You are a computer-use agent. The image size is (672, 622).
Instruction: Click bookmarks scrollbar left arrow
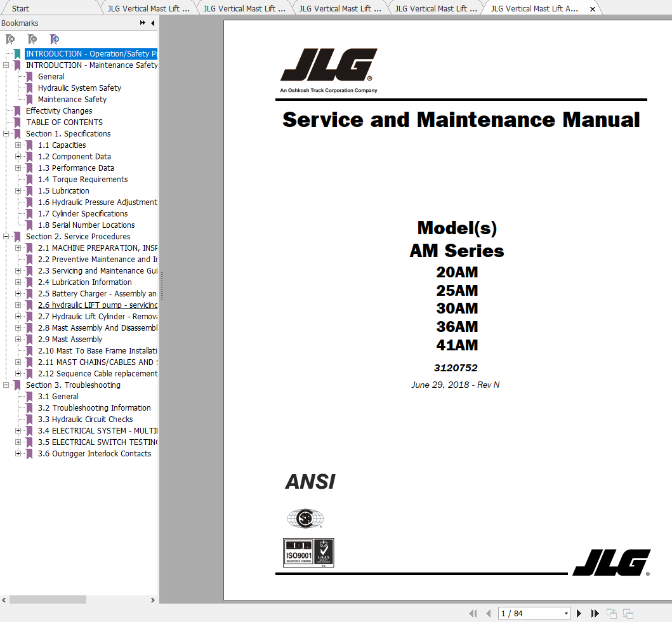(x=4, y=600)
